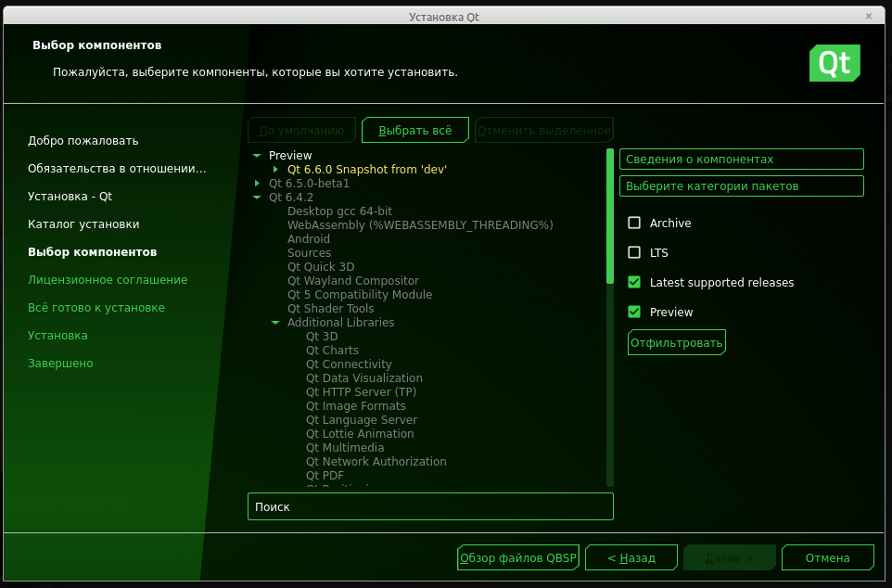Screen dimensions: 892x588
Task: Select Qt Charts library
Action: click(x=332, y=350)
